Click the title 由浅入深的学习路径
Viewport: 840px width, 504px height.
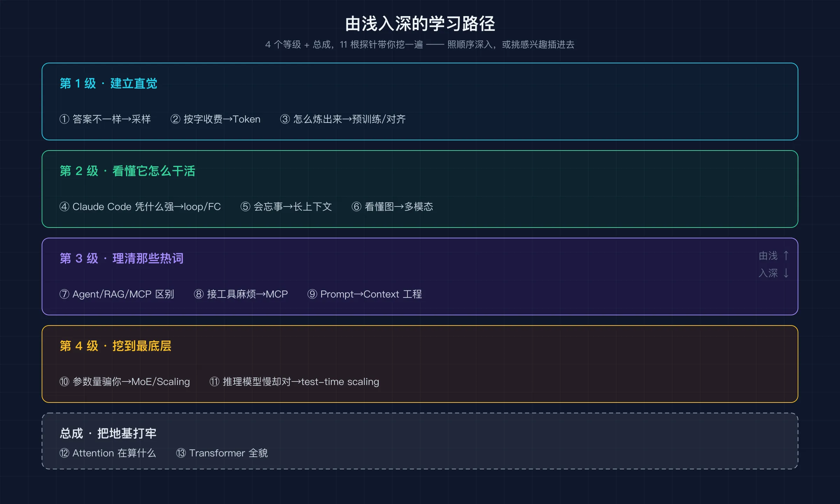click(x=420, y=24)
